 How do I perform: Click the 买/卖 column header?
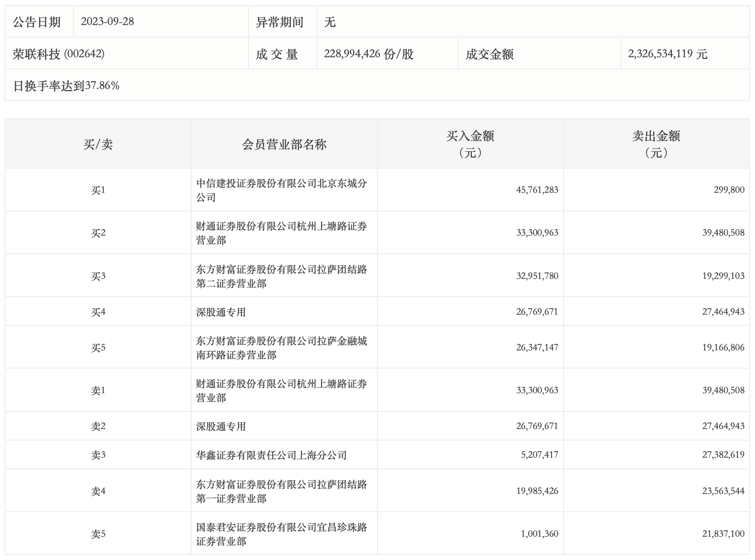click(98, 145)
